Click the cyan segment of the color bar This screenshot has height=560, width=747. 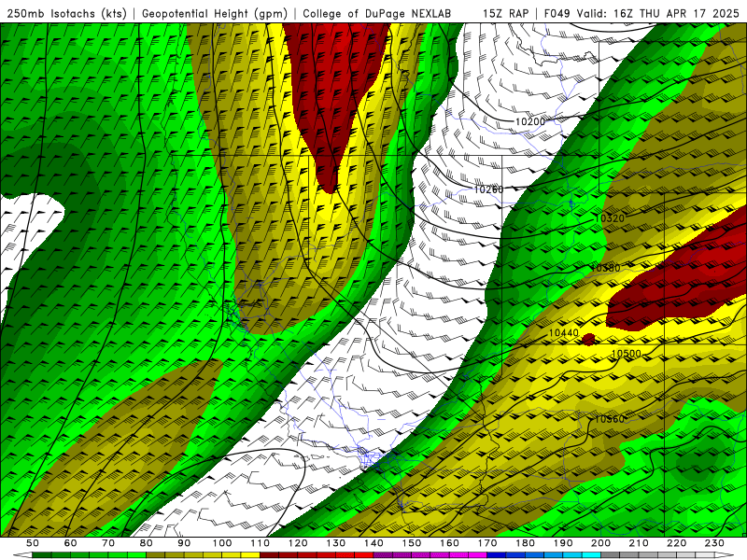pos(591,555)
